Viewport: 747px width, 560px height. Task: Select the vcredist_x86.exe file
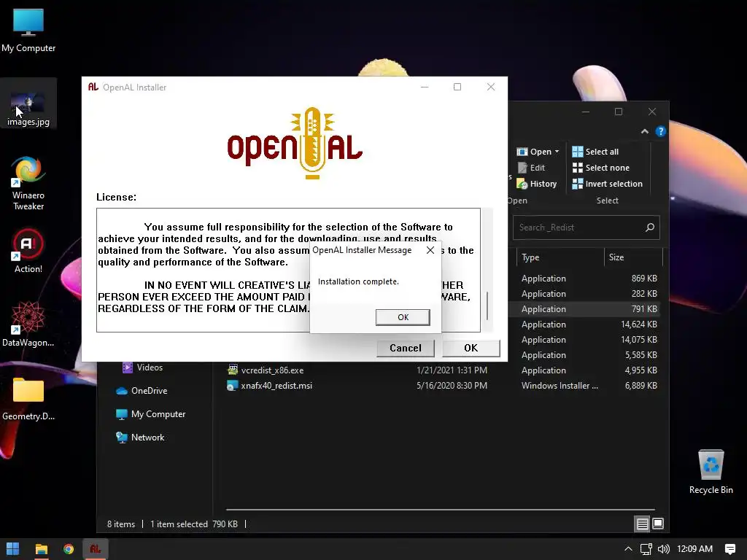[272, 370]
